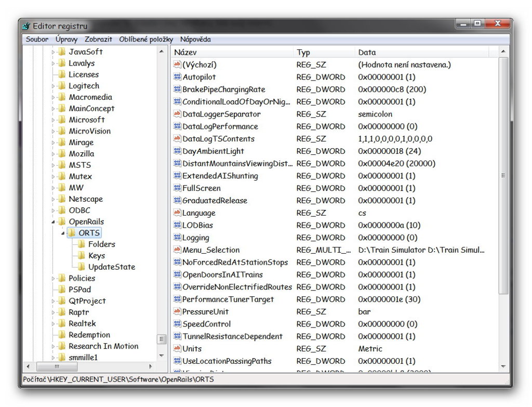This screenshot has height=407, width=532.
Task: Click the Typ column header
Action: coord(323,52)
